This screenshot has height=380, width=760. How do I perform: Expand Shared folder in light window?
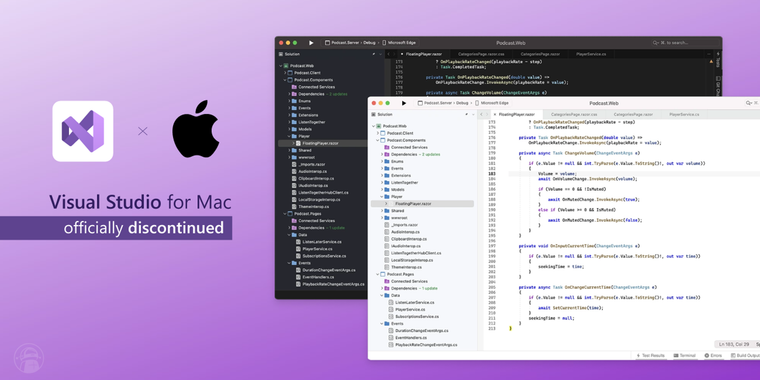pos(382,211)
